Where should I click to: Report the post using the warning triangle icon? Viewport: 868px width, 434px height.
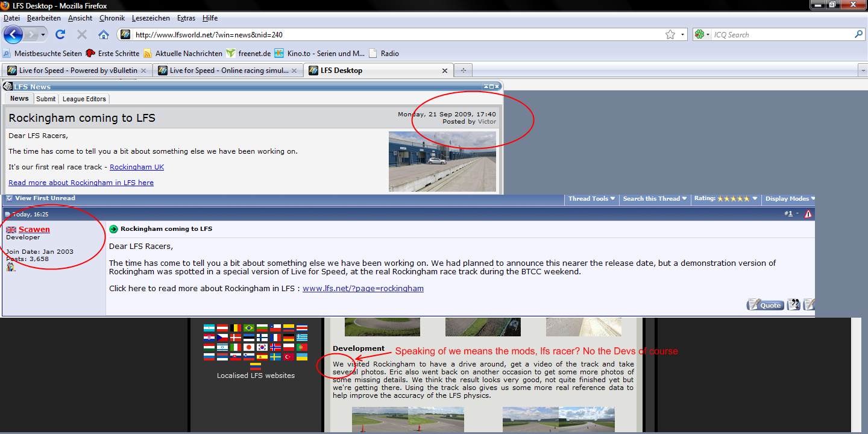[x=808, y=213]
